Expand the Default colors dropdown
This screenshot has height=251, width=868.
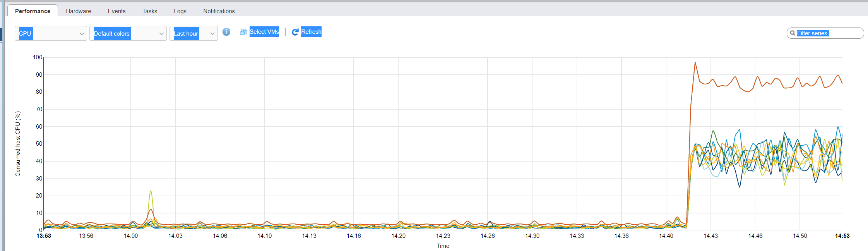click(x=128, y=33)
